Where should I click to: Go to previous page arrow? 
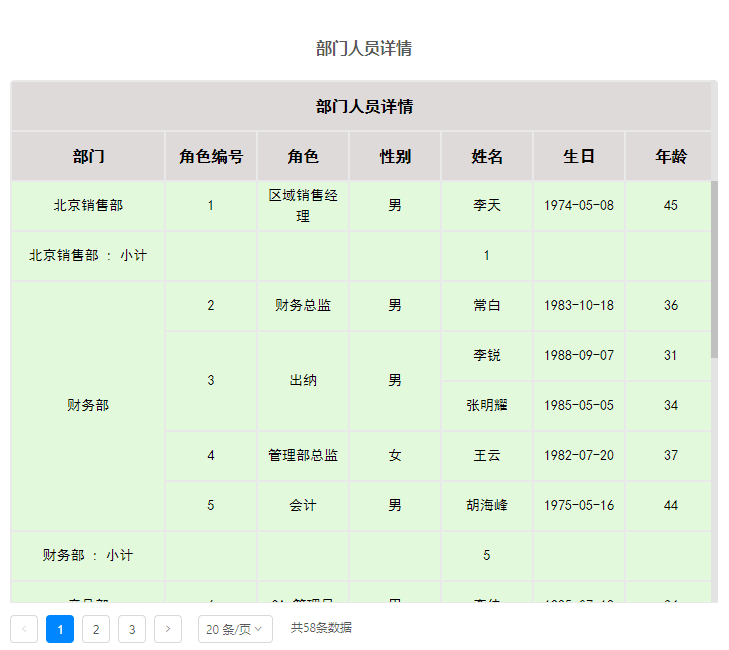(24, 629)
